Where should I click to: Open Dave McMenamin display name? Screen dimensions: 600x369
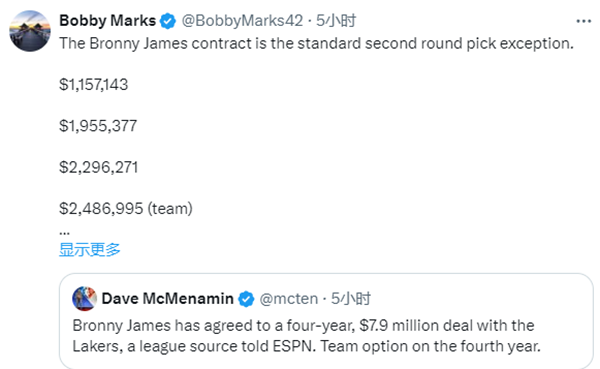tap(168, 299)
